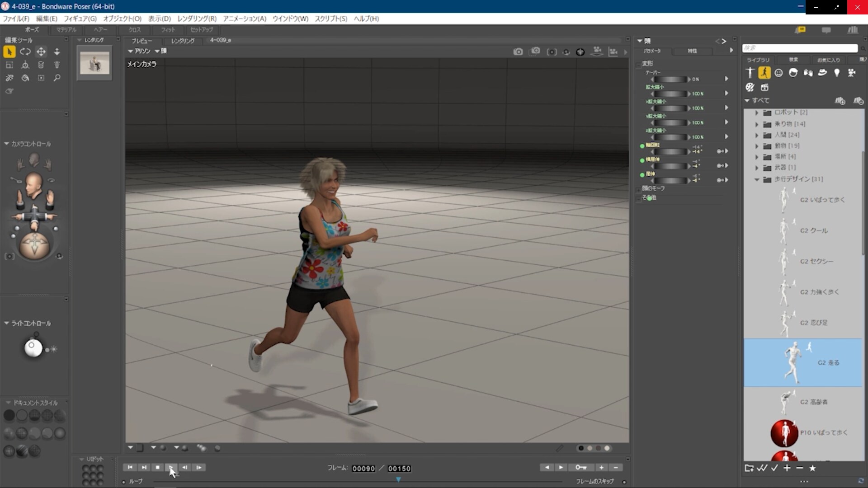Open the ファイル(F) menu

pos(16,19)
